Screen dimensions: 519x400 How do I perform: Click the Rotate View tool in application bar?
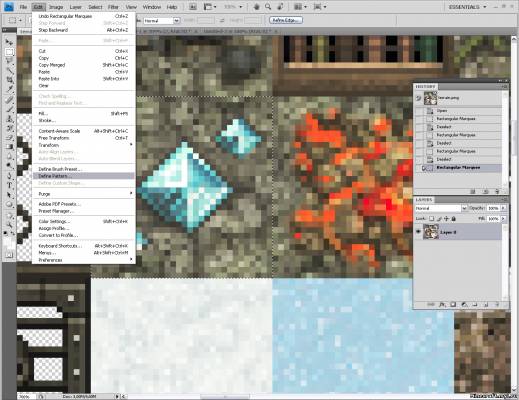[x=280, y=7]
